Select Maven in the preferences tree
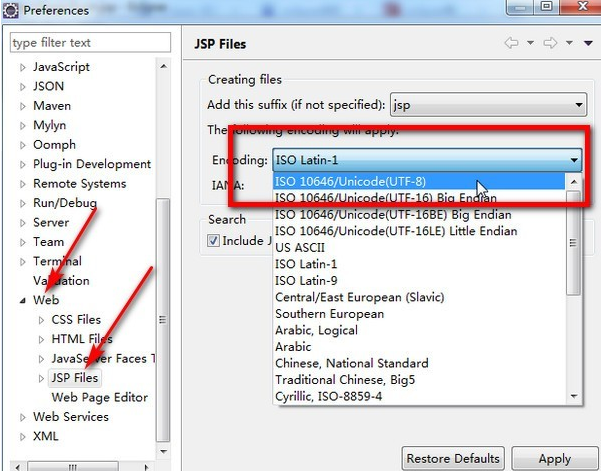Image resolution: width=601 pixels, height=471 pixels. pos(52,106)
